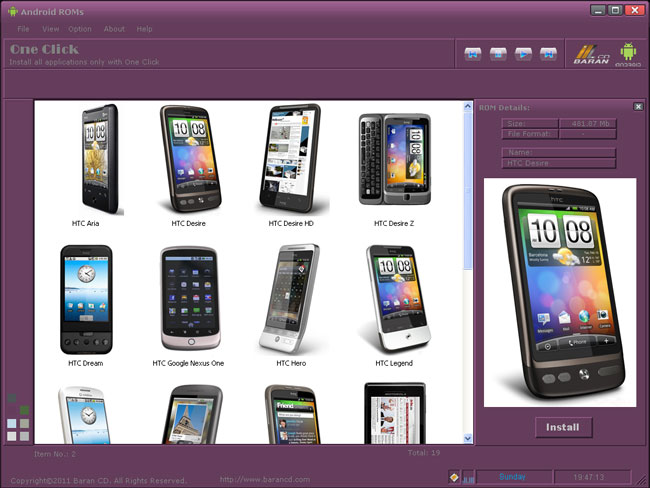Viewport: 650px width, 488px height.
Task: Click the large HTC Desire preview image
Action: tap(560, 292)
